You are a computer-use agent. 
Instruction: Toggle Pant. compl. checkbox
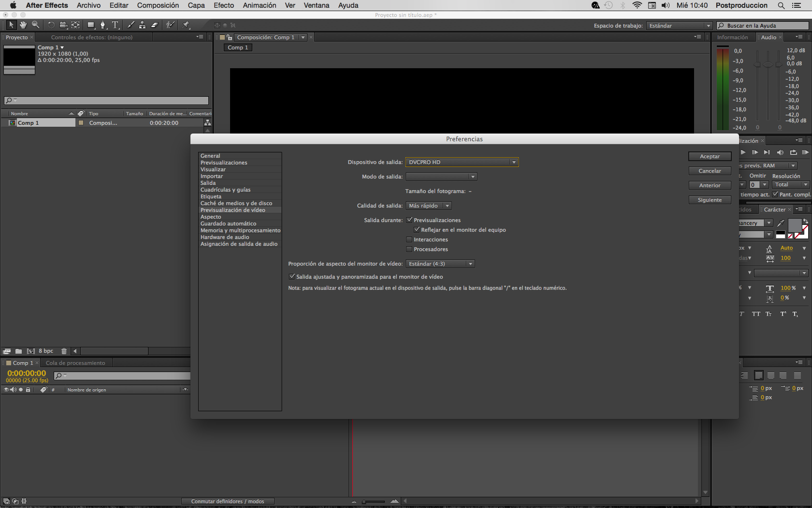pyautogui.click(x=775, y=194)
